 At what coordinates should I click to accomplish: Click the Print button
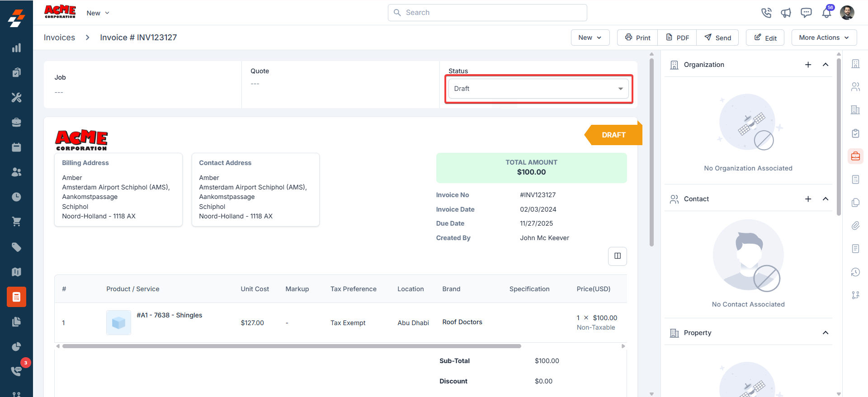click(x=637, y=38)
